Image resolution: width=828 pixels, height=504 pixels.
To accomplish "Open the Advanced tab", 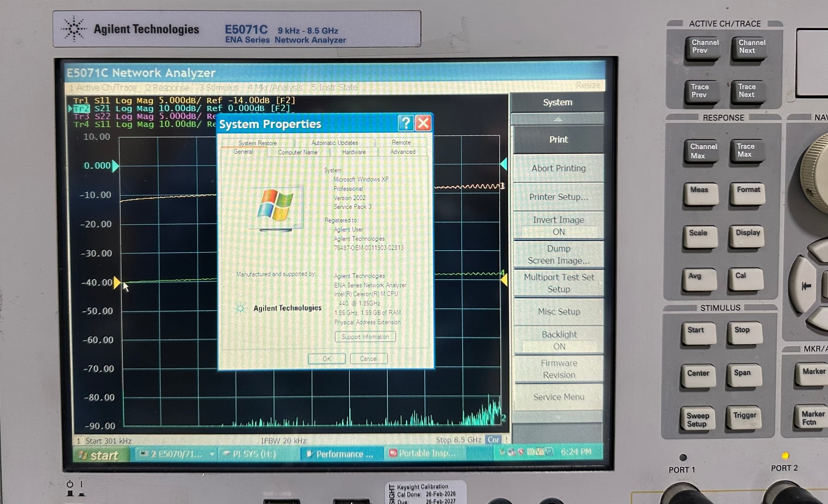I will click(403, 152).
